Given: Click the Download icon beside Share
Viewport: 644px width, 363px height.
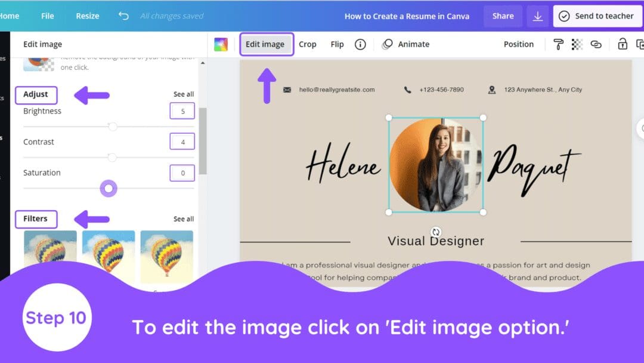Looking at the screenshot, I should click(537, 16).
